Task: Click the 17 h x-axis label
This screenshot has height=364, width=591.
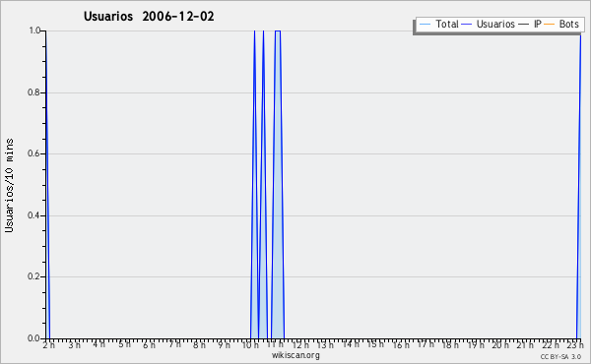Action: tap(426, 344)
